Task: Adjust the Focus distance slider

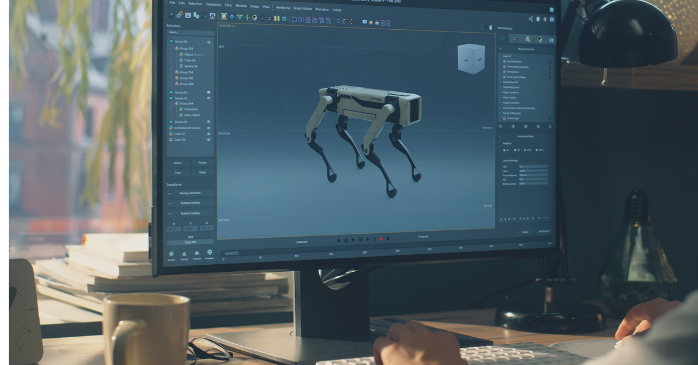Action: click(x=533, y=175)
